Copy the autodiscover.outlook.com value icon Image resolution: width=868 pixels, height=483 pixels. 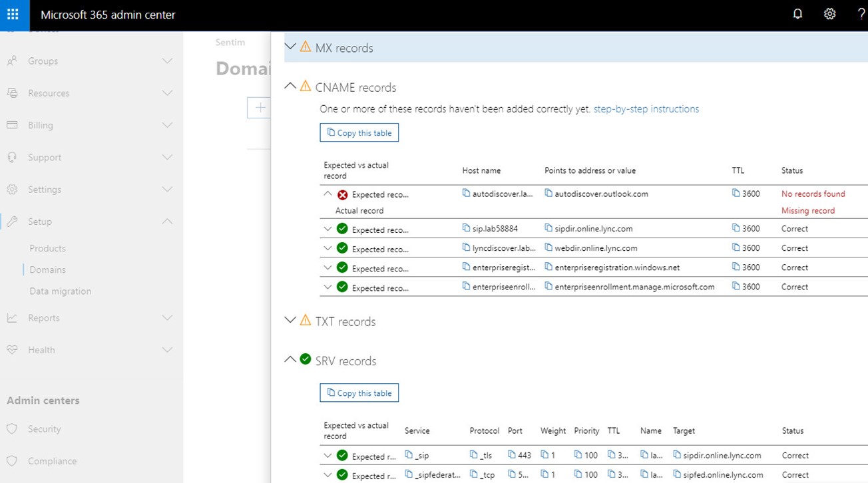548,194
